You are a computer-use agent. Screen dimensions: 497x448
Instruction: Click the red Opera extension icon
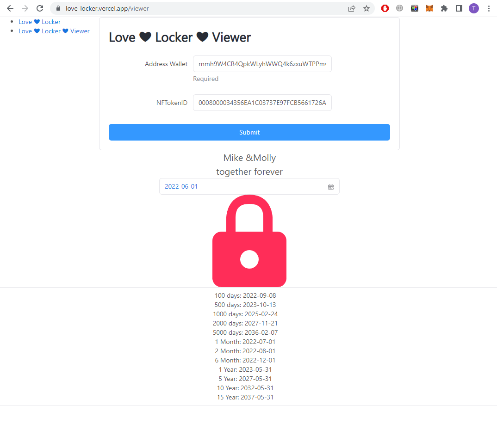point(385,8)
